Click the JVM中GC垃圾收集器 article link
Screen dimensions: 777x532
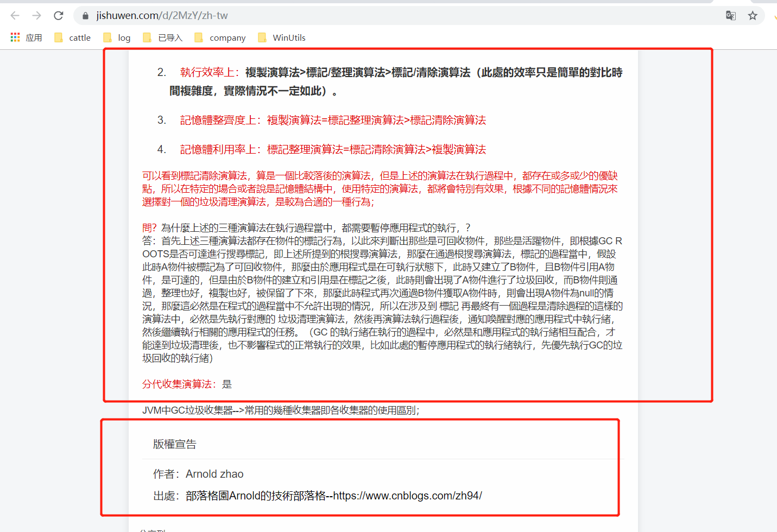point(280,410)
